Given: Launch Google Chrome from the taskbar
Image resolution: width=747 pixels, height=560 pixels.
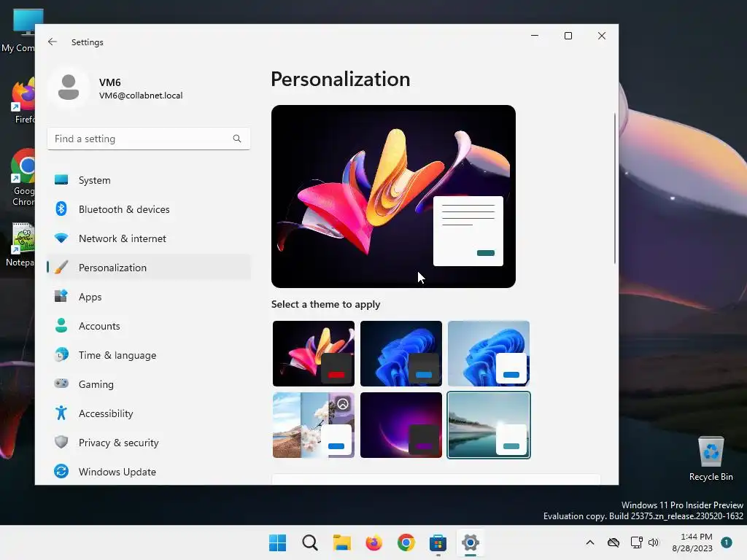Looking at the screenshot, I should pyautogui.click(x=406, y=542).
